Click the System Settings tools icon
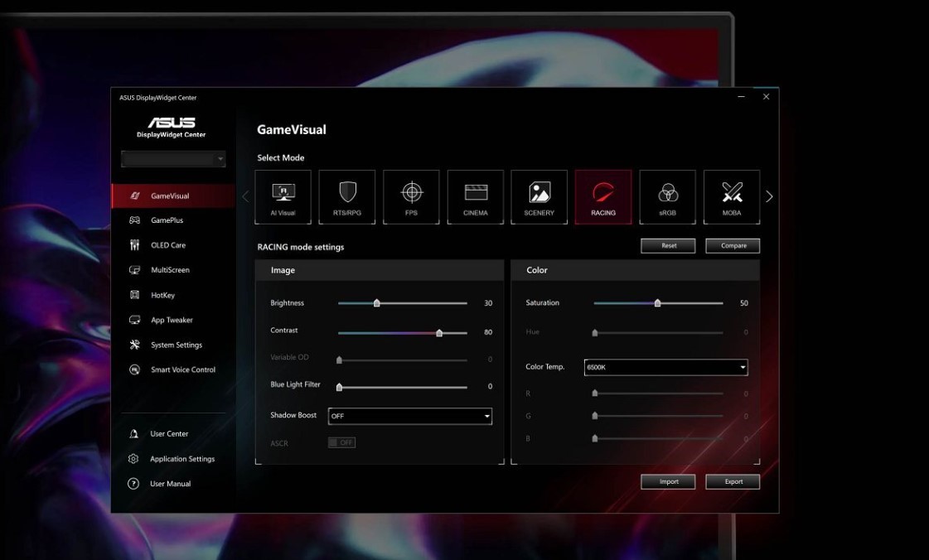This screenshot has width=929, height=560. tap(134, 345)
